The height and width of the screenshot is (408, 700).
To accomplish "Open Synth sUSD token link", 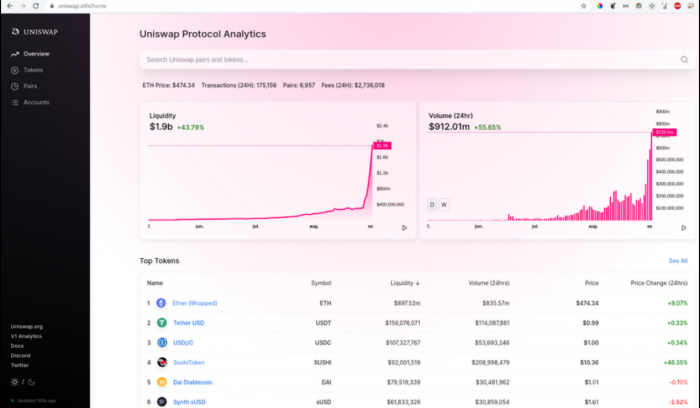I will pyautogui.click(x=189, y=402).
